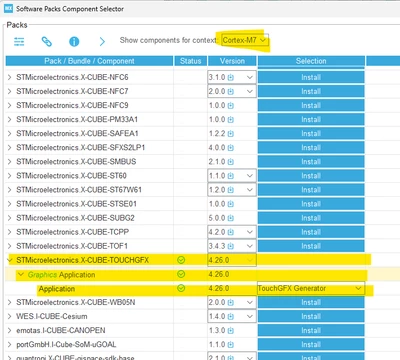The height and width of the screenshot is (360, 400).
Task: Open the blue info icon in Packs toolbar
Action: point(74,41)
